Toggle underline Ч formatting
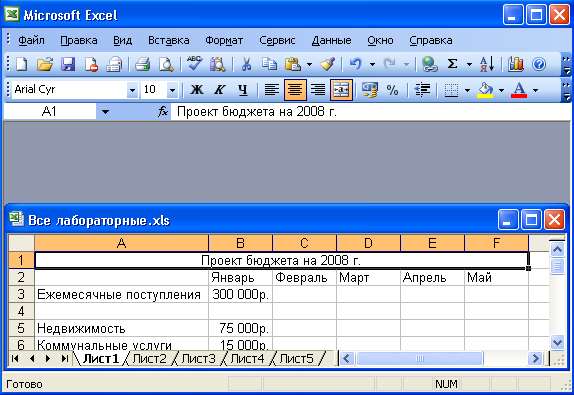 tap(243, 90)
